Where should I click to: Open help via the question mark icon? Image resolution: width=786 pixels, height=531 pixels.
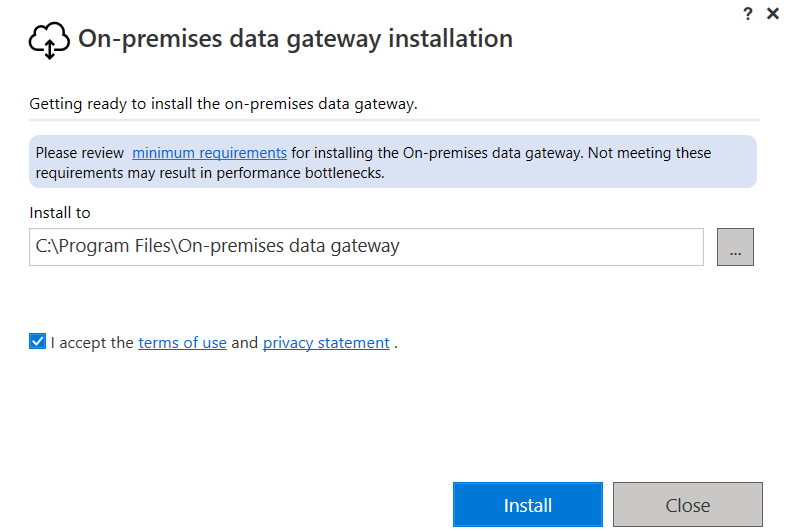pos(747,14)
